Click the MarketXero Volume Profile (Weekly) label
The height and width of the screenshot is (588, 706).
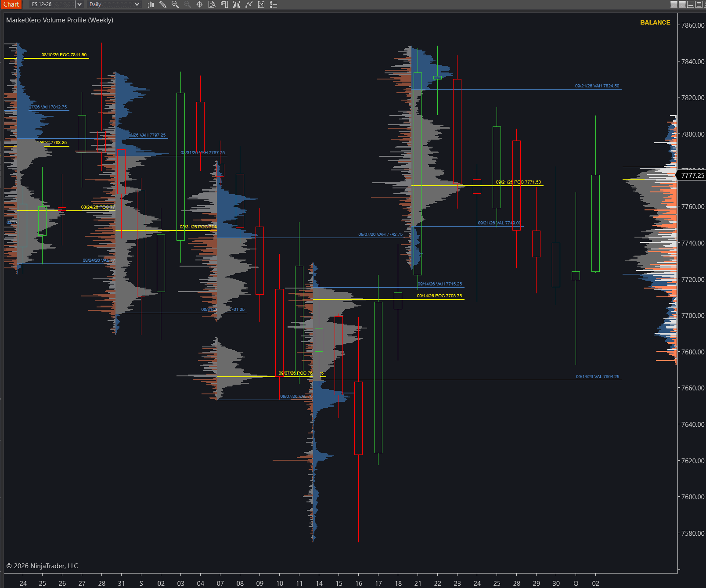tap(60, 20)
